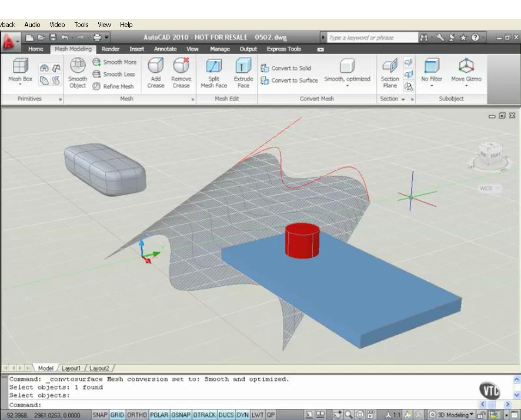Click Convert to Solid
The image size is (521, 420).
tap(286, 68)
